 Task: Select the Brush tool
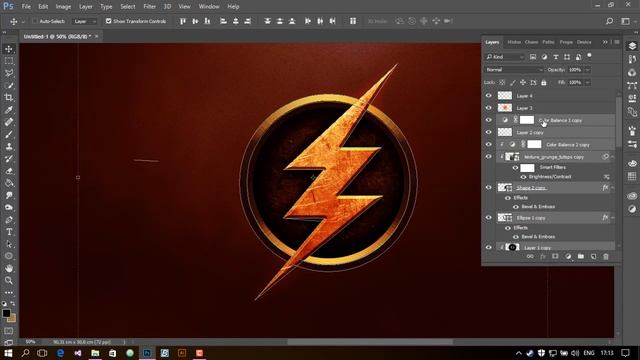(9, 134)
